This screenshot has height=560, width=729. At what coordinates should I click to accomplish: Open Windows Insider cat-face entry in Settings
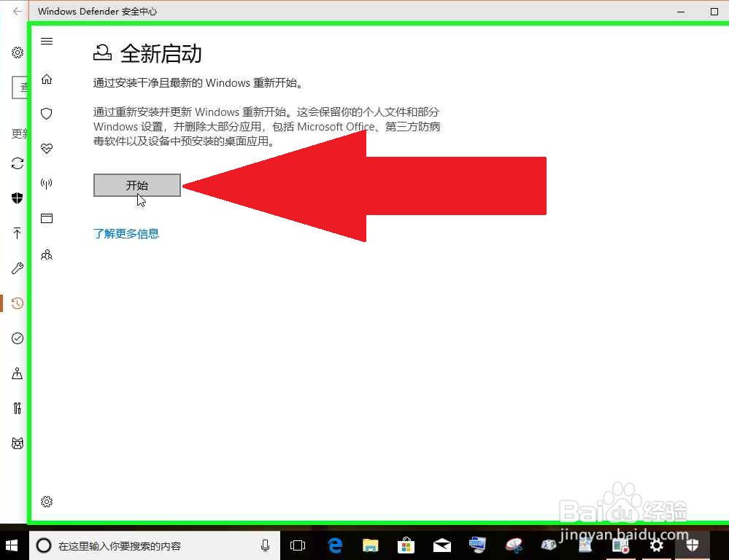(18, 443)
